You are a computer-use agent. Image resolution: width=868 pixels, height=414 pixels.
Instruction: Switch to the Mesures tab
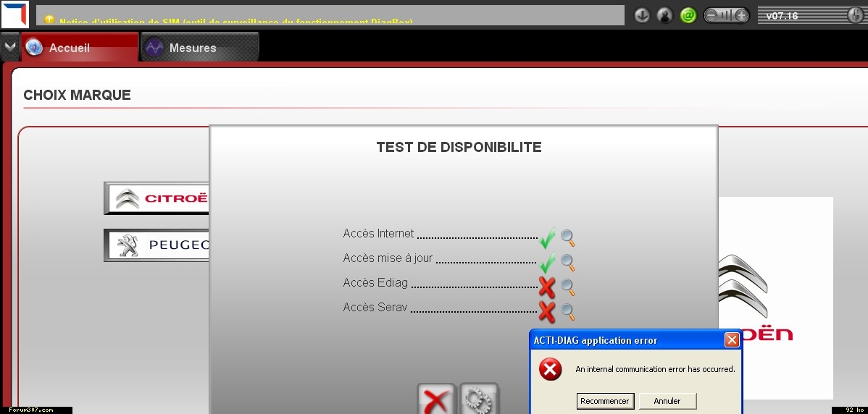tap(200, 48)
